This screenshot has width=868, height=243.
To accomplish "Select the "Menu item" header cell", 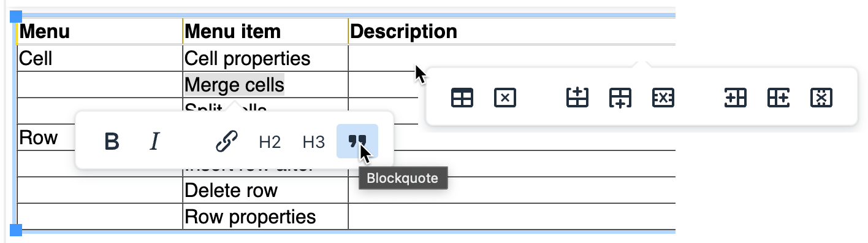I will (x=265, y=31).
